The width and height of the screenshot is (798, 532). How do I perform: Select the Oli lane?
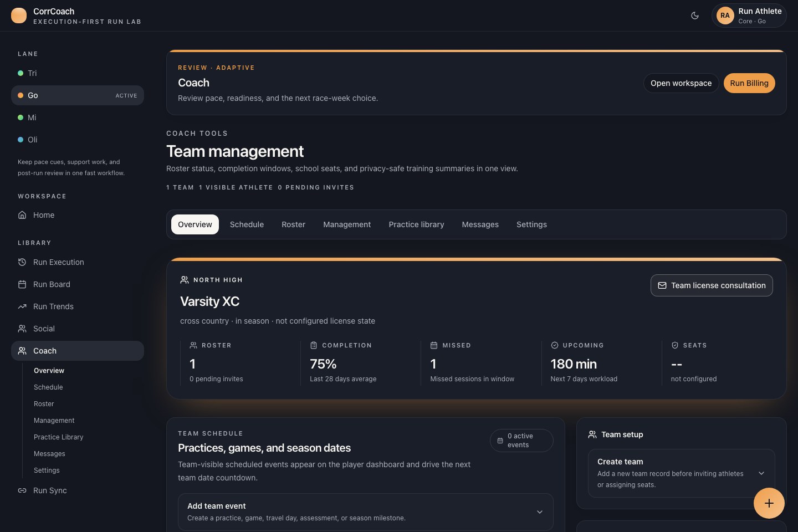[x=78, y=140]
